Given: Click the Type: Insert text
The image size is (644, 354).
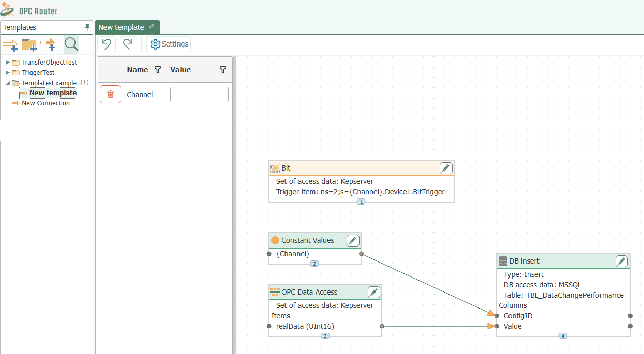Looking at the screenshot, I should pos(523,274).
